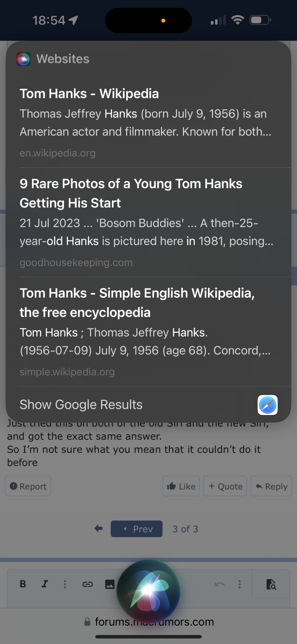Open Tom Hanks - Wikipedia result
This screenshot has width=297, height=644.
pos(89,94)
